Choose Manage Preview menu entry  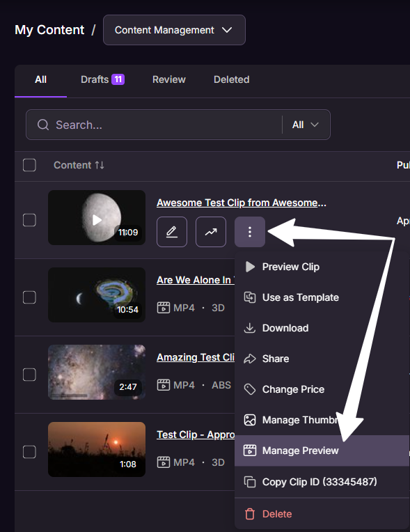point(322,451)
